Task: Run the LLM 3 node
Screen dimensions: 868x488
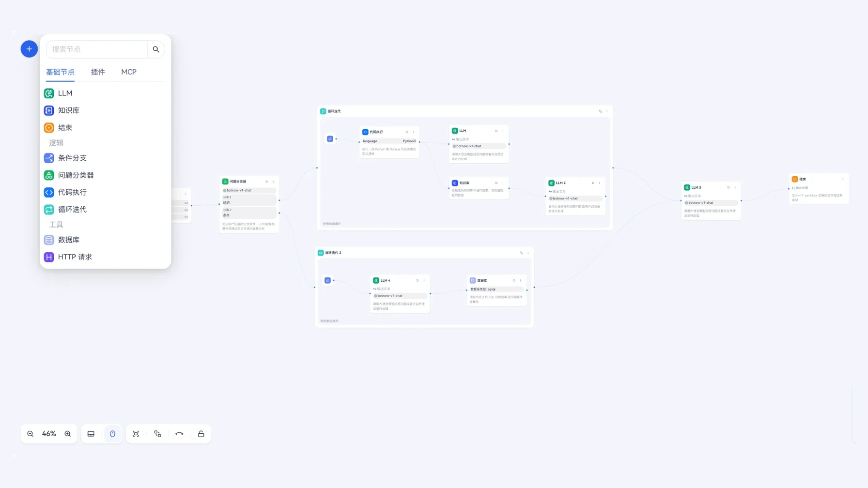Action: coord(728,187)
